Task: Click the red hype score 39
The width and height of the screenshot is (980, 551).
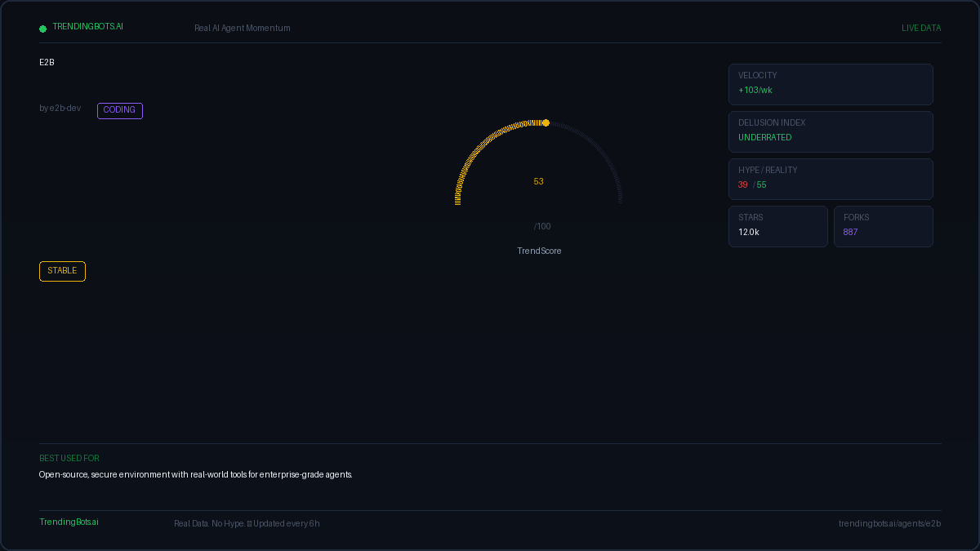Action: pos(743,185)
